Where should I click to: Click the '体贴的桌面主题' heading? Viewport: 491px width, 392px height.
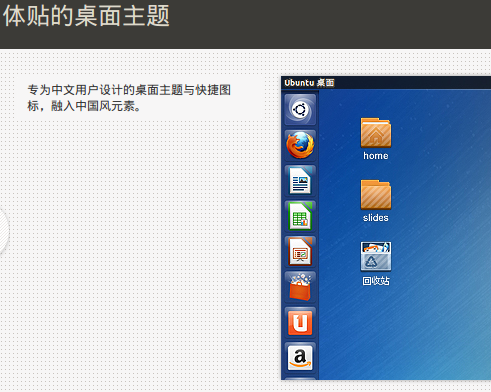pyautogui.click(x=86, y=16)
